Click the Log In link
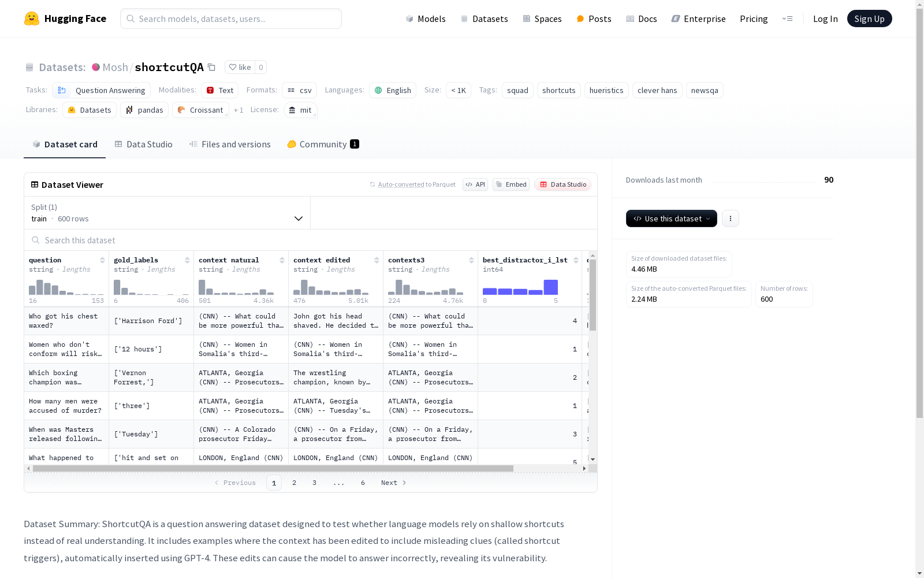 click(x=825, y=18)
